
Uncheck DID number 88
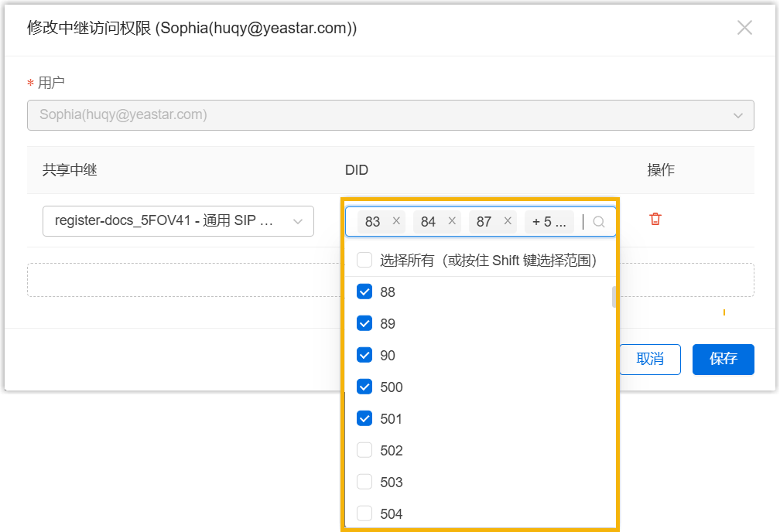[364, 292]
